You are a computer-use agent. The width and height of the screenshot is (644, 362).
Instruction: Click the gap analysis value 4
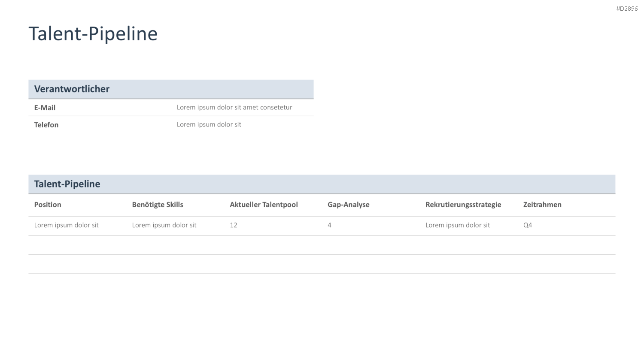(329, 225)
